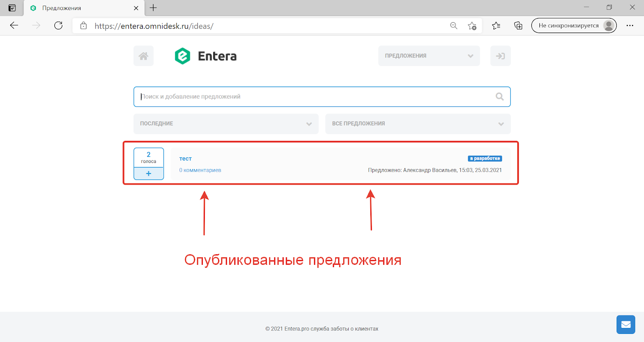Add this page to favorites
Viewport: 644px width, 342px height.
472,26
